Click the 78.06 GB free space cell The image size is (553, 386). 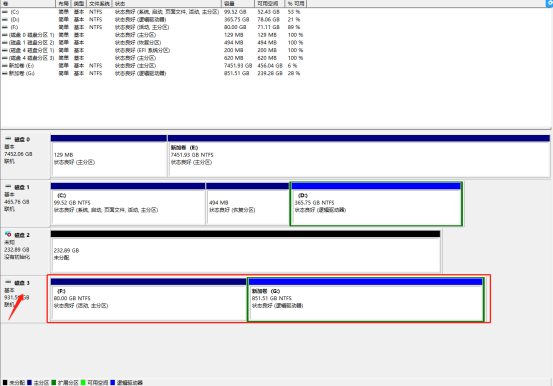coord(268,20)
